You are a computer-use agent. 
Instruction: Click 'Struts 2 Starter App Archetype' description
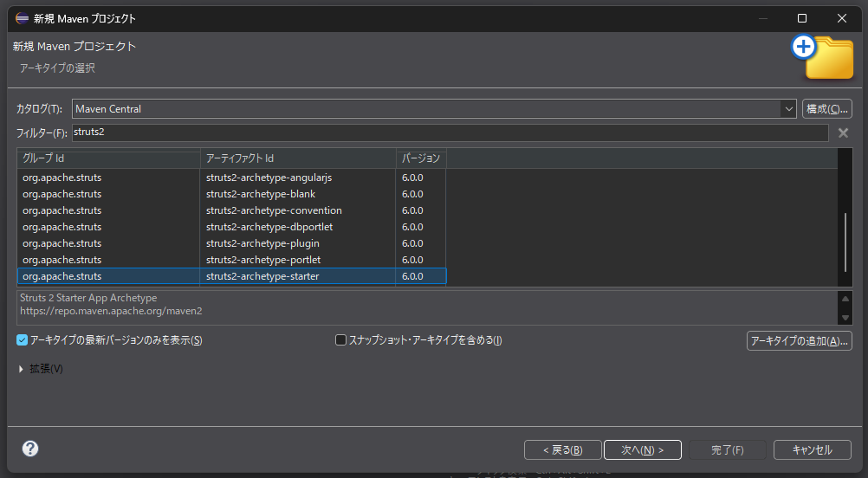coord(88,298)
